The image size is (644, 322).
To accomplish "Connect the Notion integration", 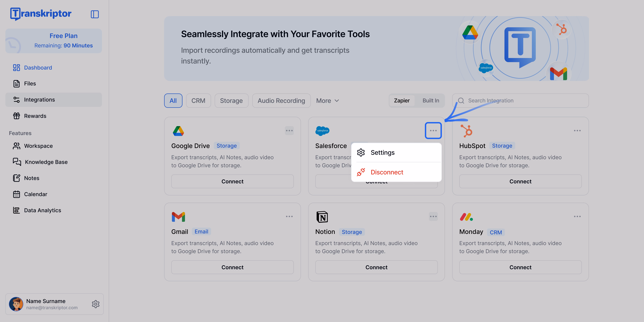I will point(376,267).
